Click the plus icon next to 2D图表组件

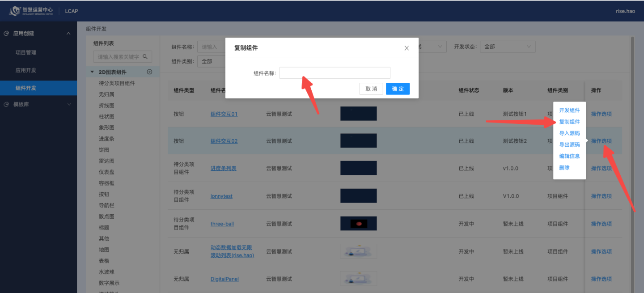150,72
